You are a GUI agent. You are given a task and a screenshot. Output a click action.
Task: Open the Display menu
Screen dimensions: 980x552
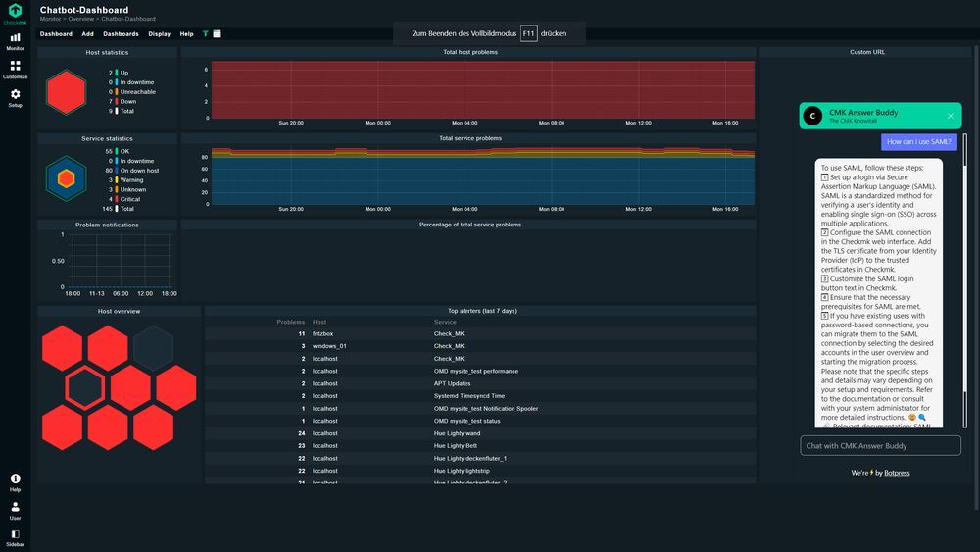(x=160, y=33)
